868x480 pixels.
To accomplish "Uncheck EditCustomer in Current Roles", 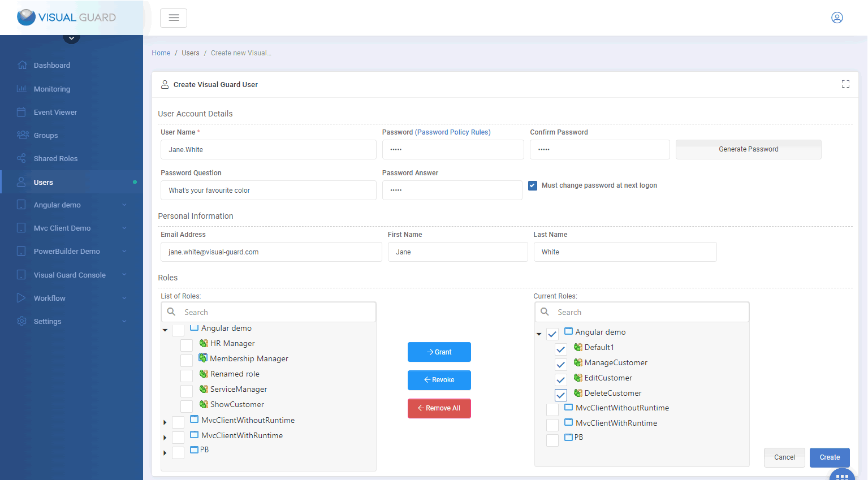I will coord(561,379).
